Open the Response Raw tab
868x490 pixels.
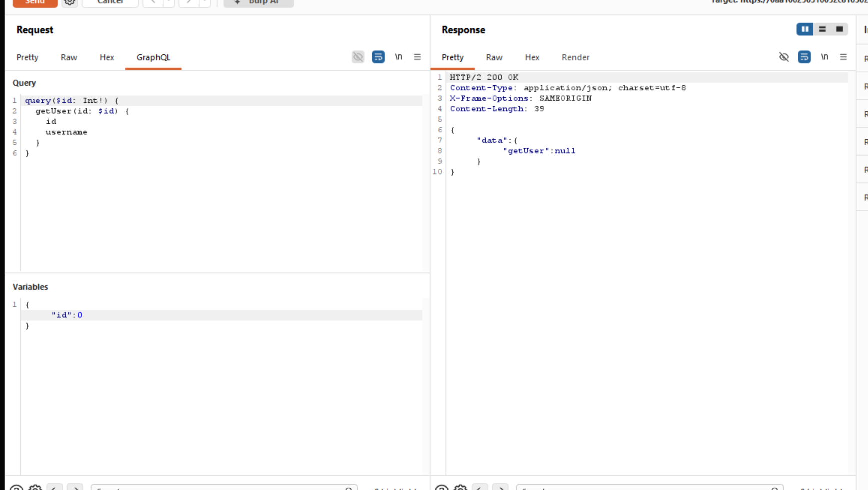click(x=494, y=57)
